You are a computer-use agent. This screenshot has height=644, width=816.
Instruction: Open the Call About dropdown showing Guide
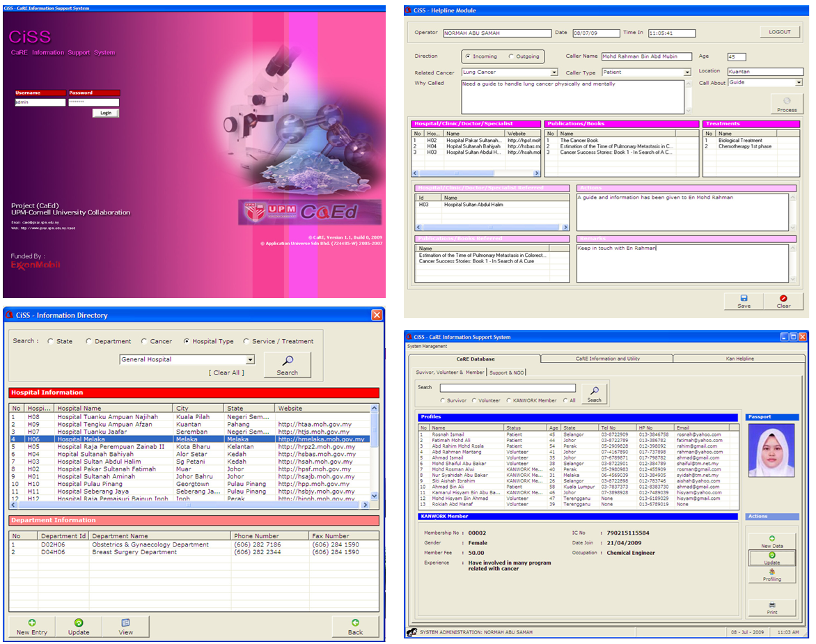[x=799, y=82]
